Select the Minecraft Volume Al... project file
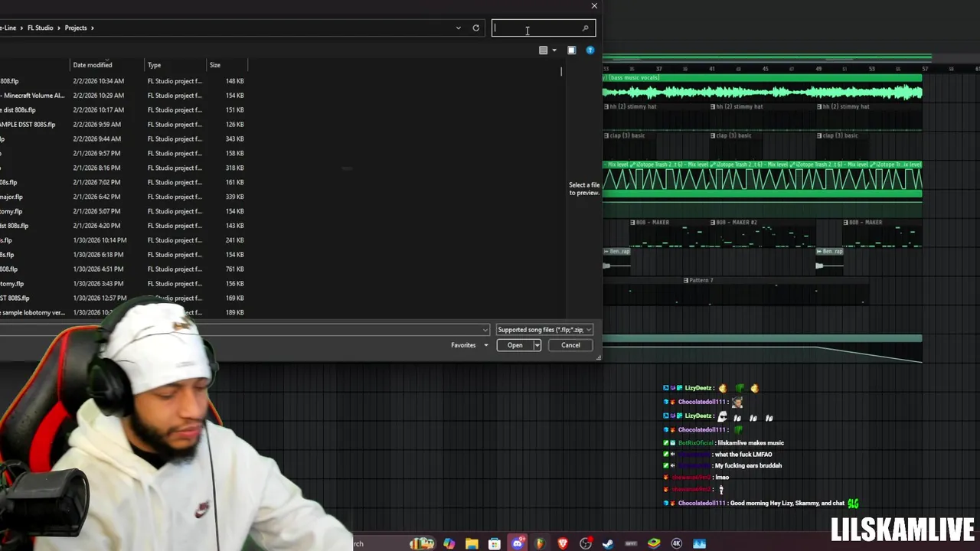The width and height of the screenshot is (980, 551). (x=122, y=96)
